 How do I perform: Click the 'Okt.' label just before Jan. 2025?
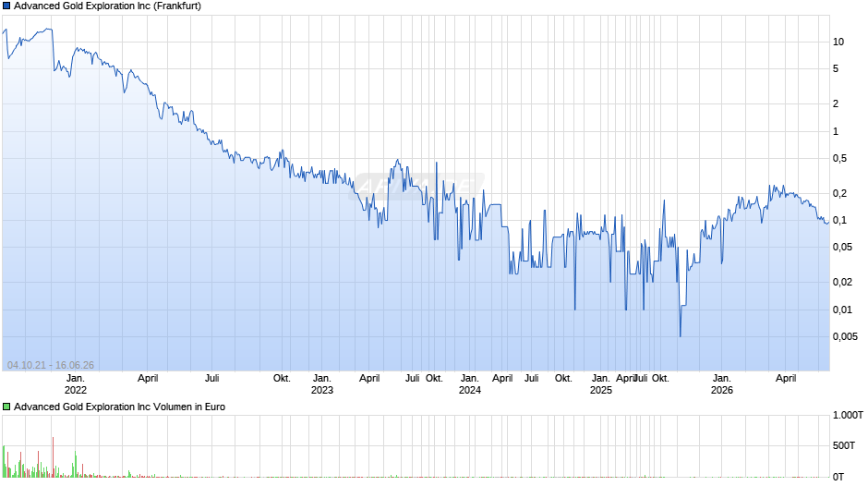pyautogui.click(x=563, y=379)
